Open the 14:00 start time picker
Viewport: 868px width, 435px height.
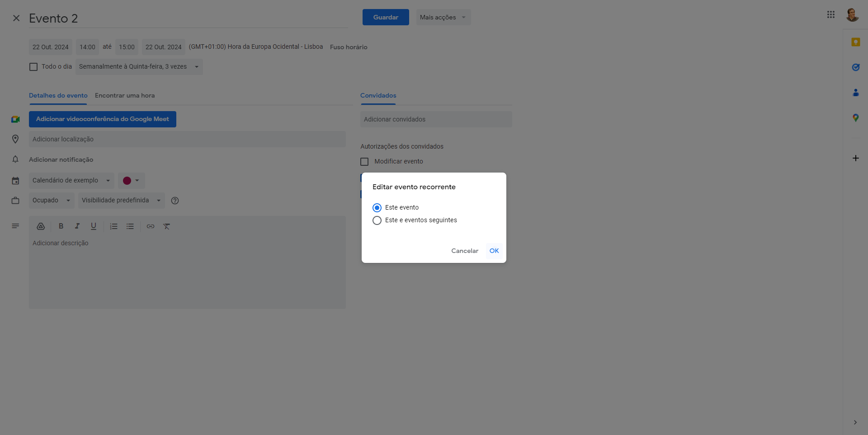87,47
